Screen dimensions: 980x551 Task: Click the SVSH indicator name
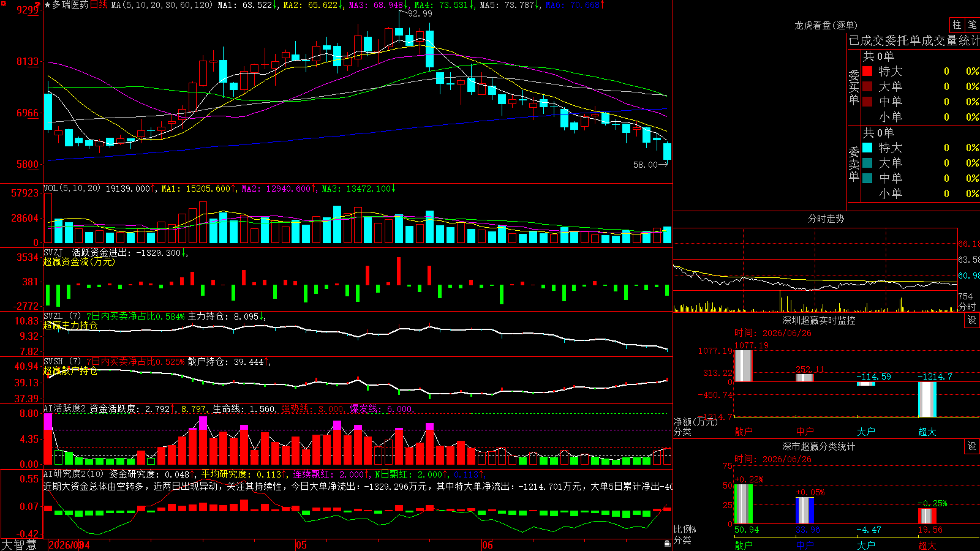pyautogui.click(x=53, y=362)
